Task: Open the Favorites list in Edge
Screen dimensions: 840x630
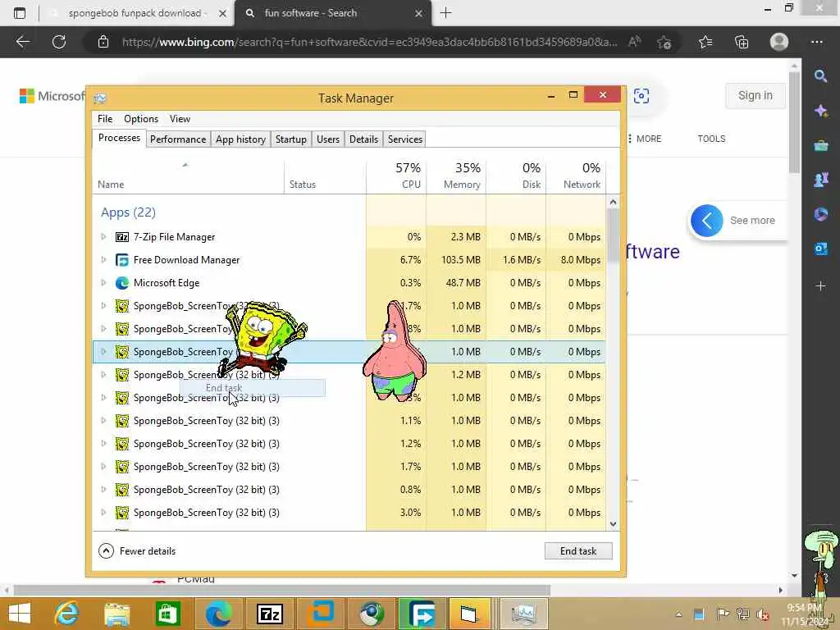Action: tap(705, 42)
